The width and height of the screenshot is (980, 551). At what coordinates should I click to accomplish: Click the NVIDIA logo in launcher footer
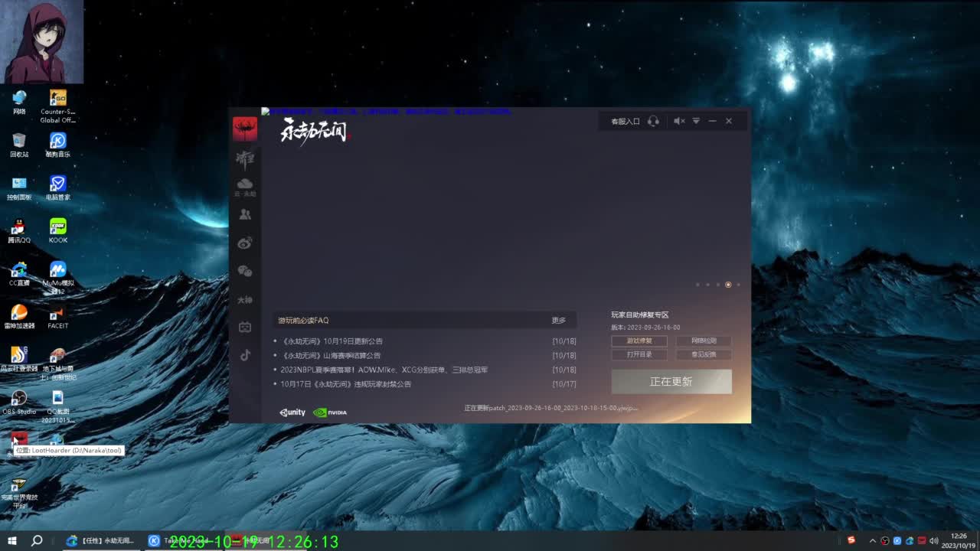[330, 412]
